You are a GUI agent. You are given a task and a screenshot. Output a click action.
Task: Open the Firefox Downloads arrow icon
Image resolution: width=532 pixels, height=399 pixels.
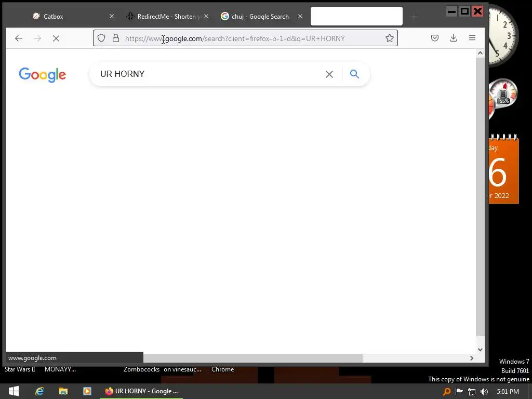coord(453,38)
